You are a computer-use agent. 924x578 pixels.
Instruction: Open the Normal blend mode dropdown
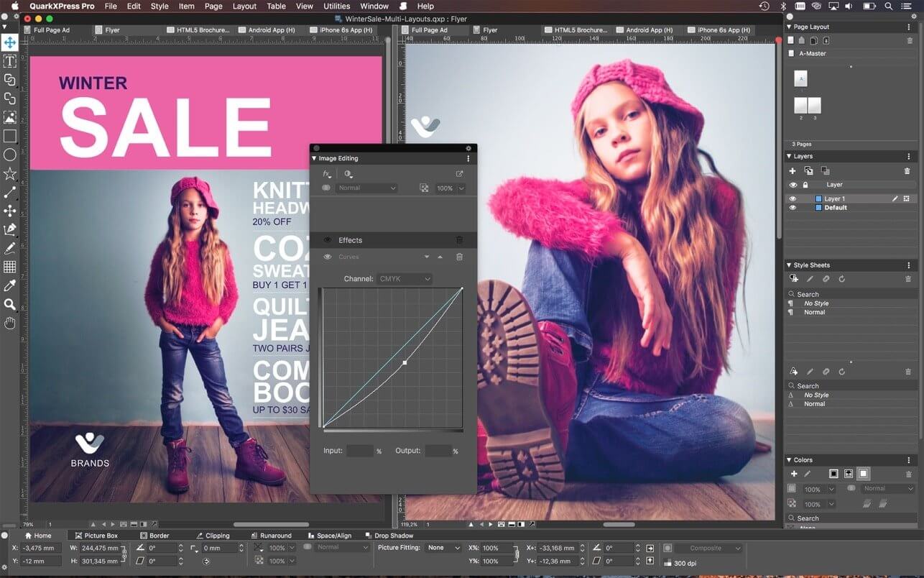[366, 188]
